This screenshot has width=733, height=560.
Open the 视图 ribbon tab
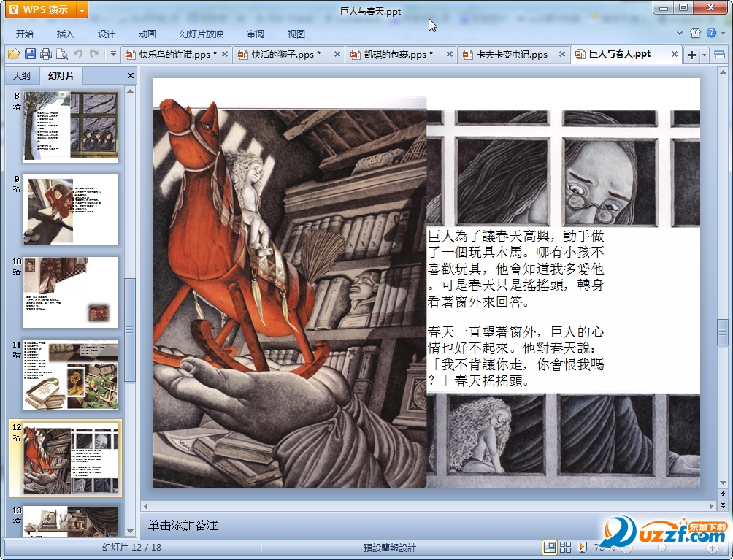click(x=296, y=34)
